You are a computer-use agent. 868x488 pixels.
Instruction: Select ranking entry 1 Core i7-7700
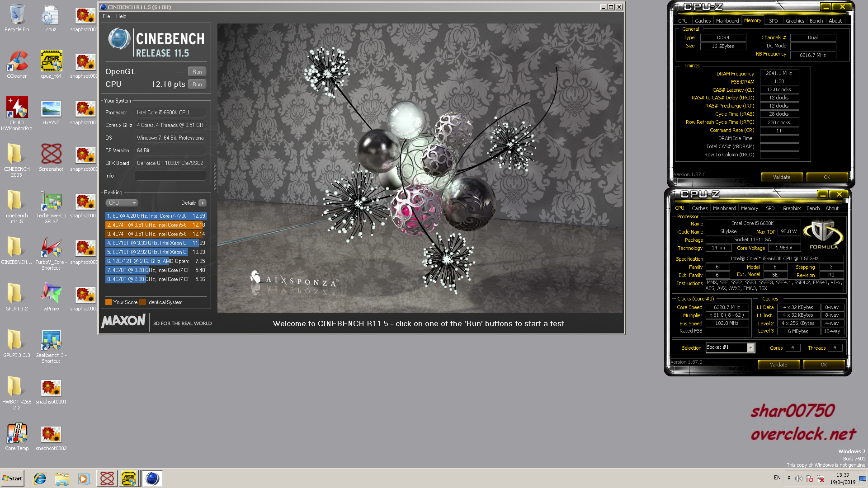(156, 216)
